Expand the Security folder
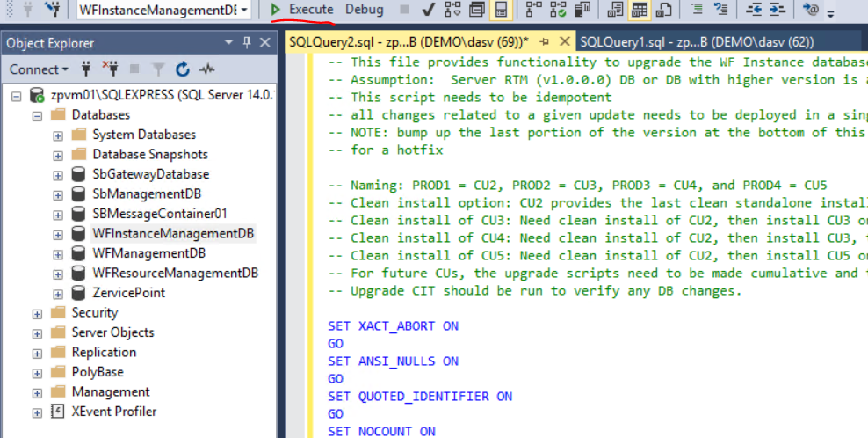This screenshot has width=868, height=438. click(37, 313)
